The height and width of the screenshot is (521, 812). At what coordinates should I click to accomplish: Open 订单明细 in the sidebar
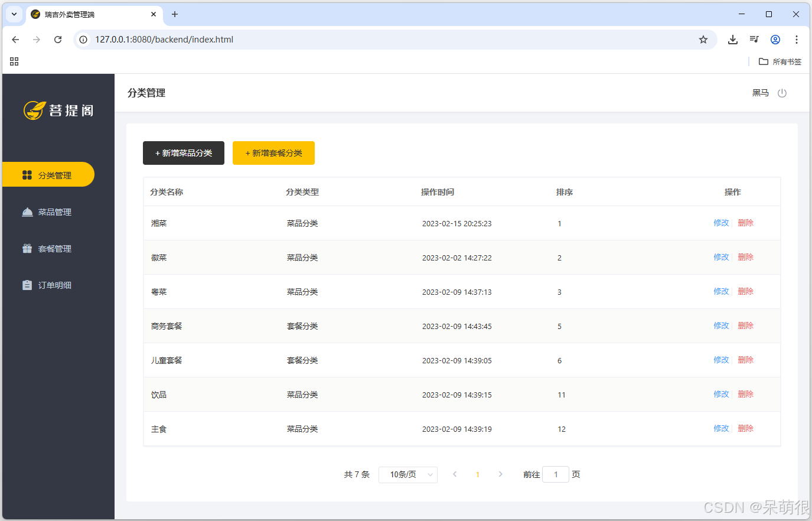48,285
